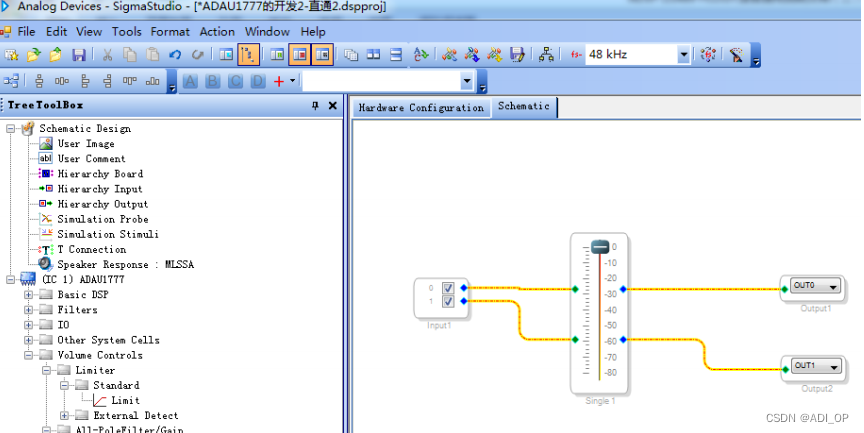This screenshot has height=433, width=864.
Task: Expand the Other System Cells folder
Action: [x=29, y=340]
